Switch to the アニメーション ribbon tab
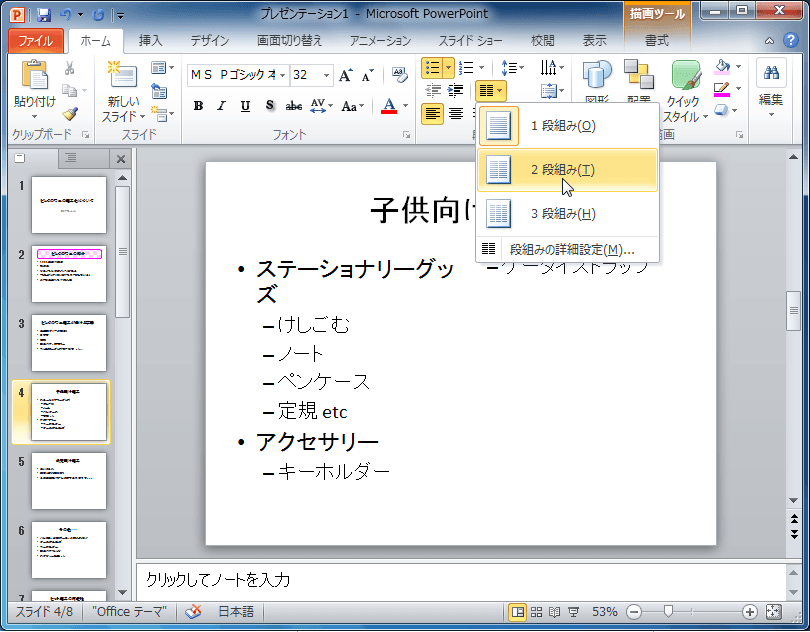This screenshot has width=810, height=632. (x=380, y=41)
